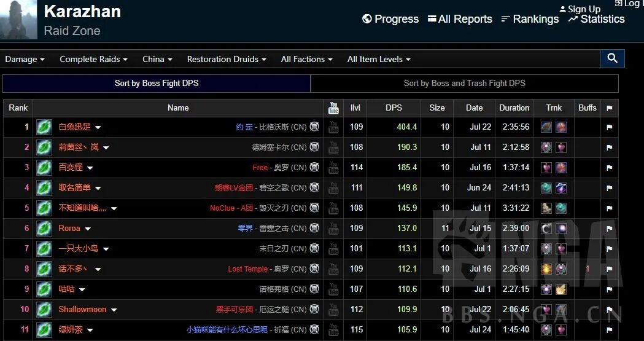Click first trinket icon in rank 5 row
Image resolution: width=644 pixels, height=341 pixels.
(546, 208)
